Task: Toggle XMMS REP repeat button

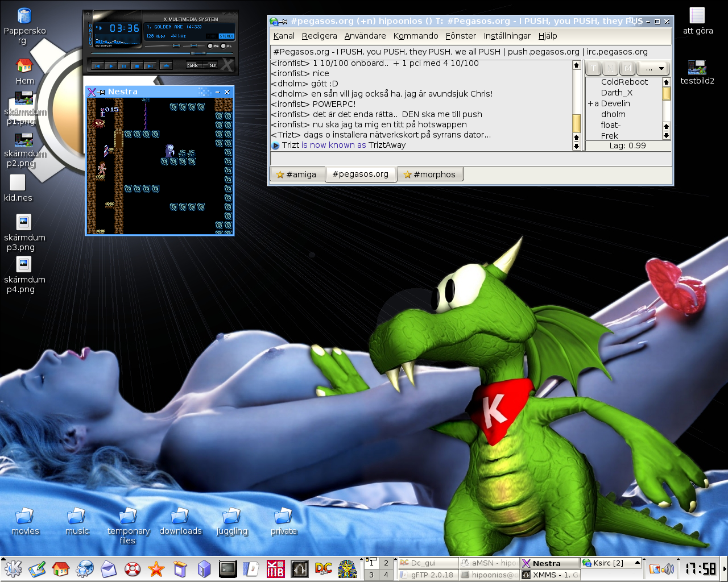Action: pyautogui.click(x=210, y=65)
